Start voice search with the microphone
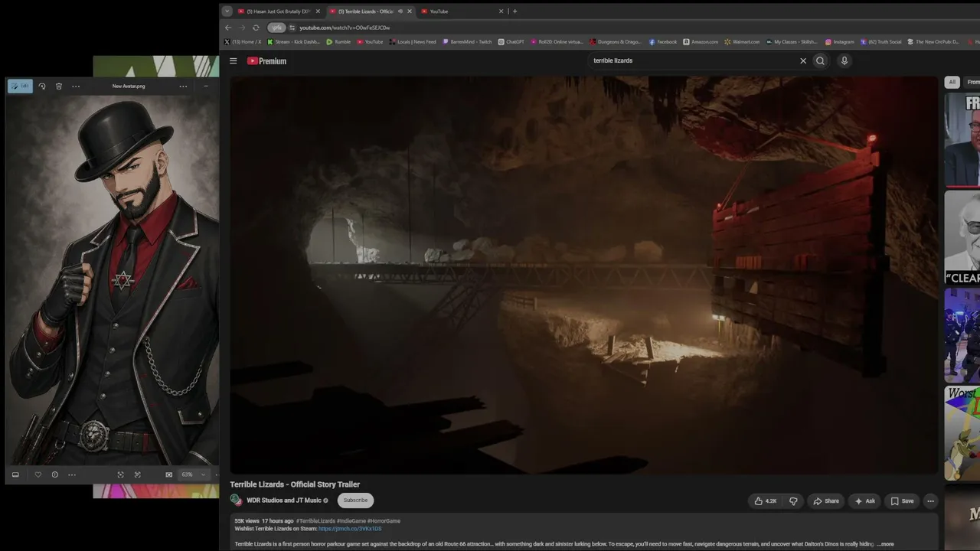980x551 pixels. pyautogui.click(x=844, y=60)
